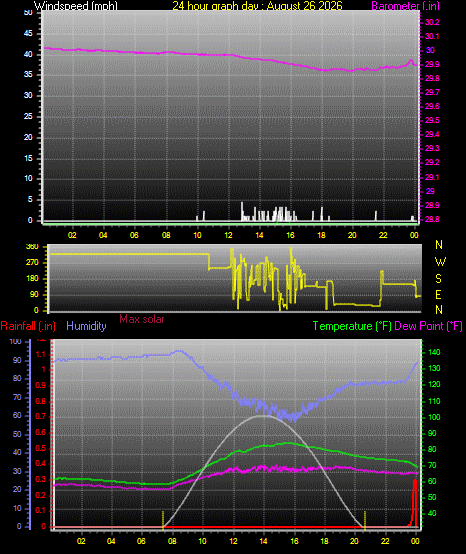
Task: Select the 120 temperature axis value
Action: click(434, 384)
